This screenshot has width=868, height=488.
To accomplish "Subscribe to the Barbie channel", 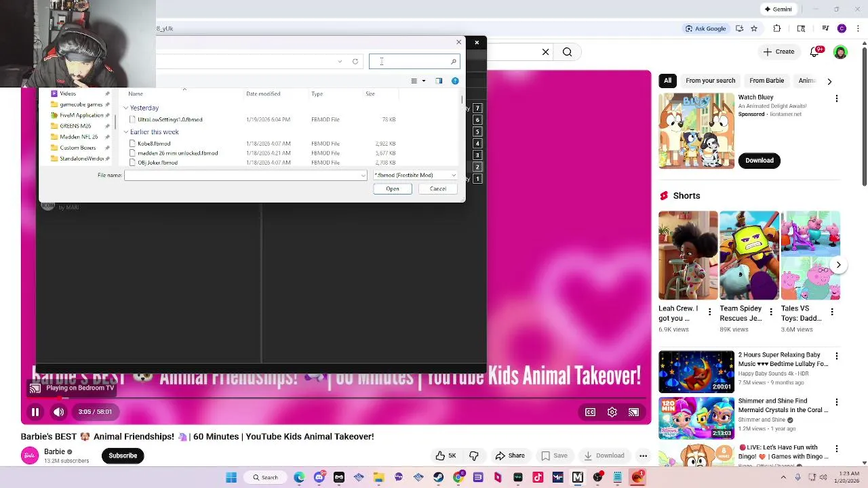I will click(123, 455).
